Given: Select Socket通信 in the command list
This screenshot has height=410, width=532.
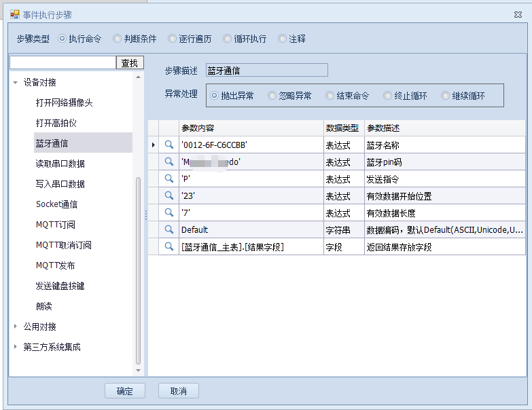Looking at the screenshot, I should [x=56, y=204].
